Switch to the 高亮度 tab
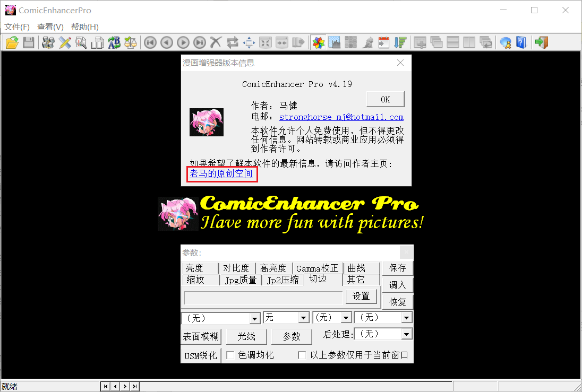 pyautogui.click(x=273, y=268)
